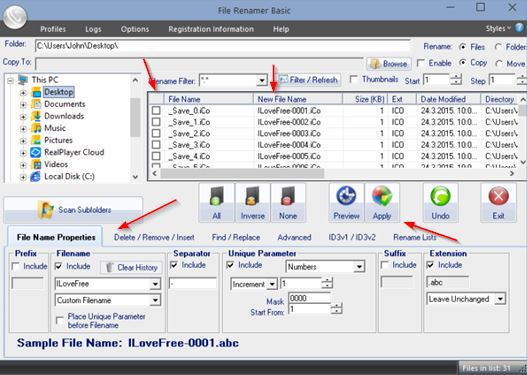Open the Logs menu
Screen dimensions: 527x375
[x=93, y=29]
